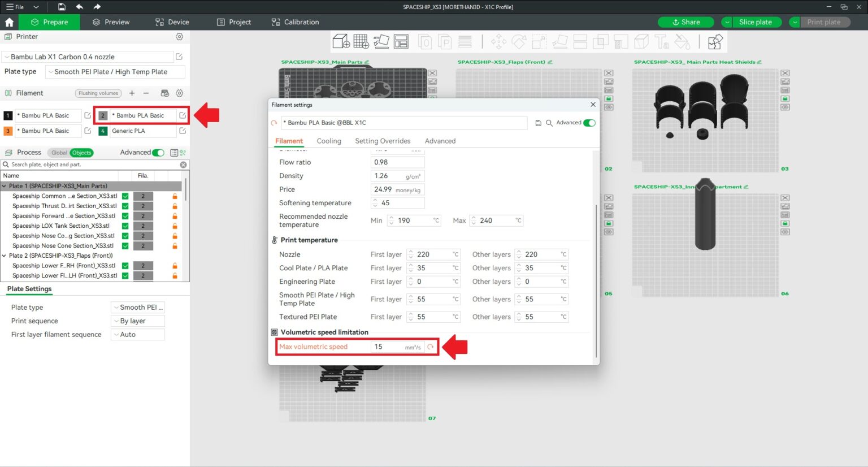
Task: Unlock plate 02 with the lock icon
Action: pyautogui.click(x=608, y=98)
